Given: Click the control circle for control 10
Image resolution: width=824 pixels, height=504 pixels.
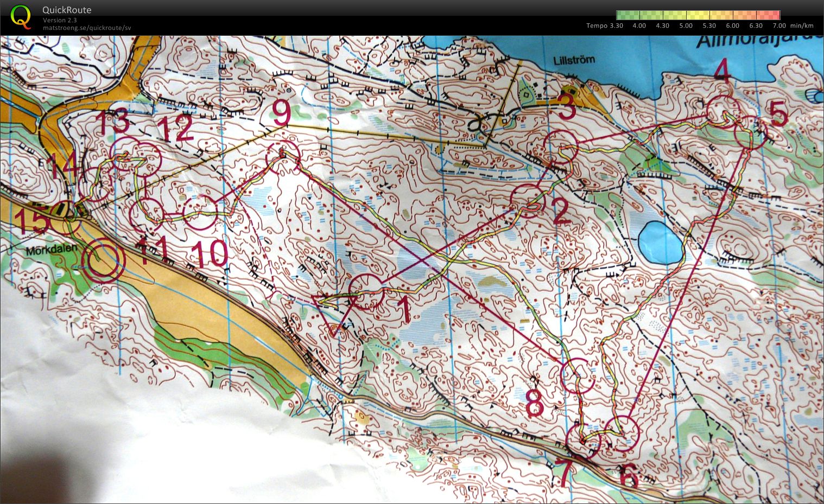Looking at the screenshot, I should tap(200, 212).
